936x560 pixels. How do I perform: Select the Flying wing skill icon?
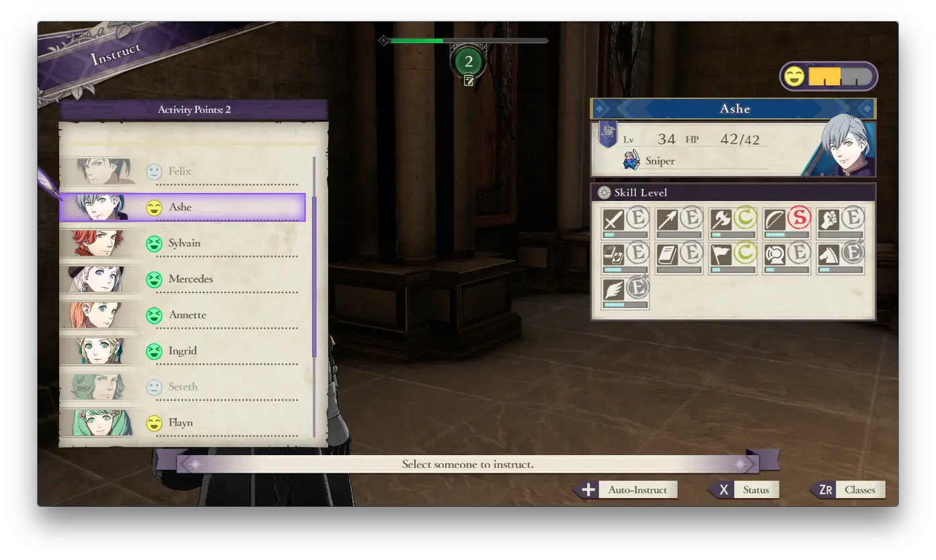click(614, 290)
